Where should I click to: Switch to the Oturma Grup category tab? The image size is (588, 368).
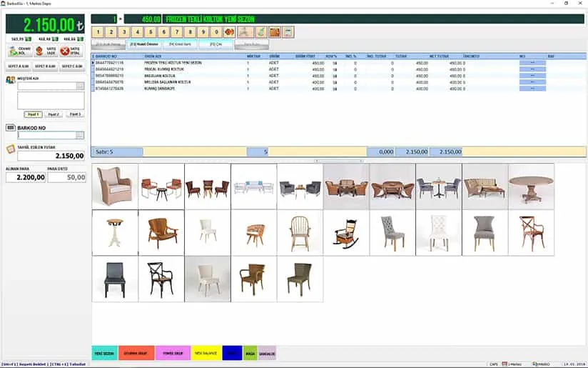(x=136, y=353)
